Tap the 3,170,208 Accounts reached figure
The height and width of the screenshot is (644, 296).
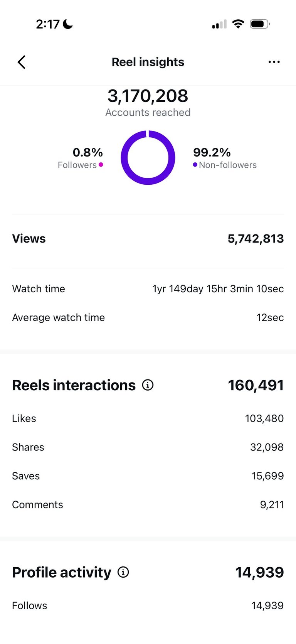pos(148,96)
